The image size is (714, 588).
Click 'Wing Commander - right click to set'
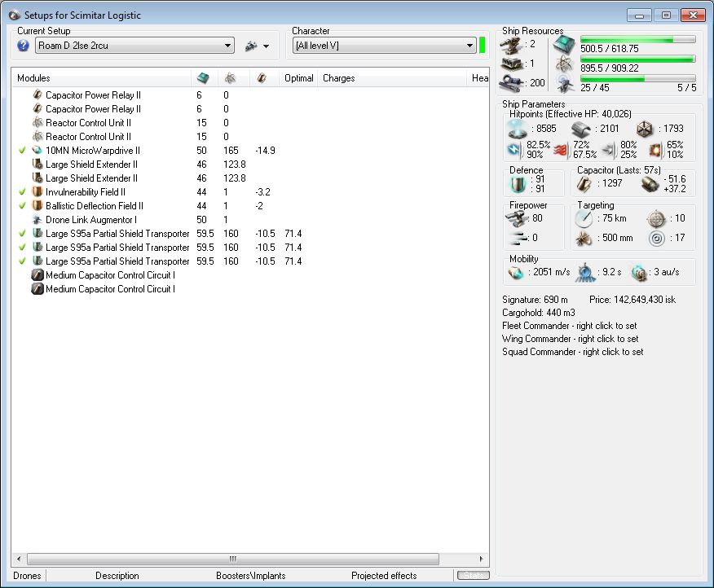tap(570, 339)
